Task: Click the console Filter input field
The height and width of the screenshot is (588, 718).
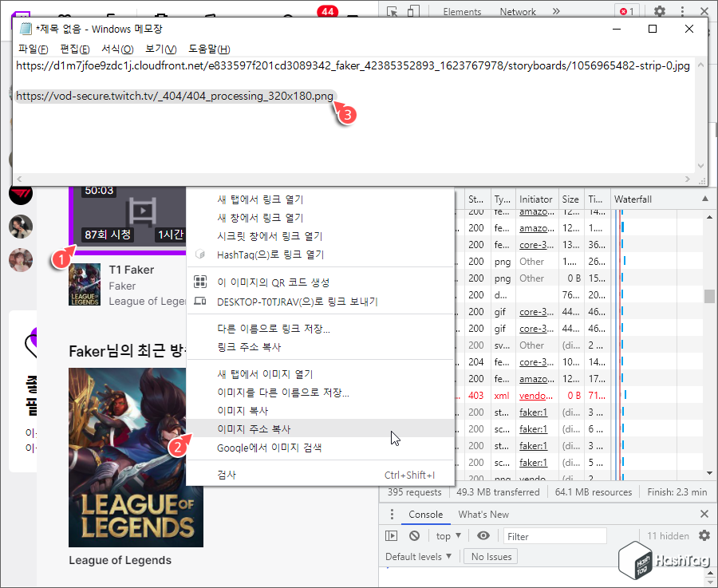Action: 554,536
